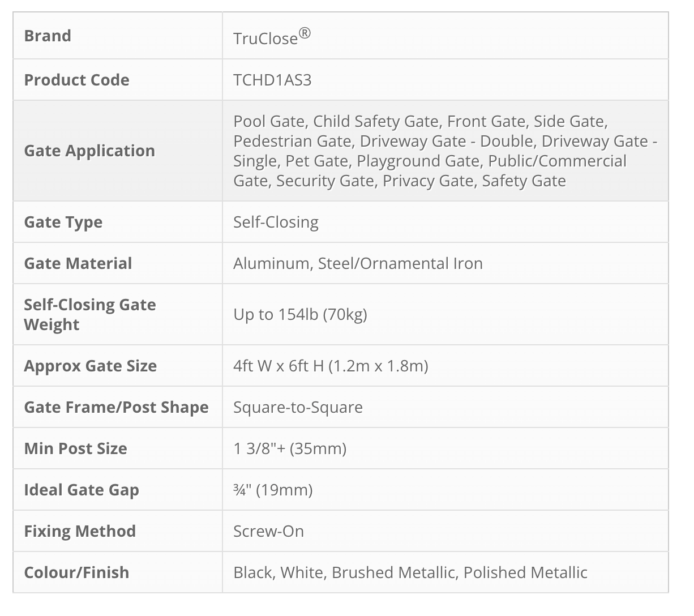This screenshot has width=694, height=616.
Task: Select Aluminum, Steel/Ornamental Iron text
Action: point(358,263)
